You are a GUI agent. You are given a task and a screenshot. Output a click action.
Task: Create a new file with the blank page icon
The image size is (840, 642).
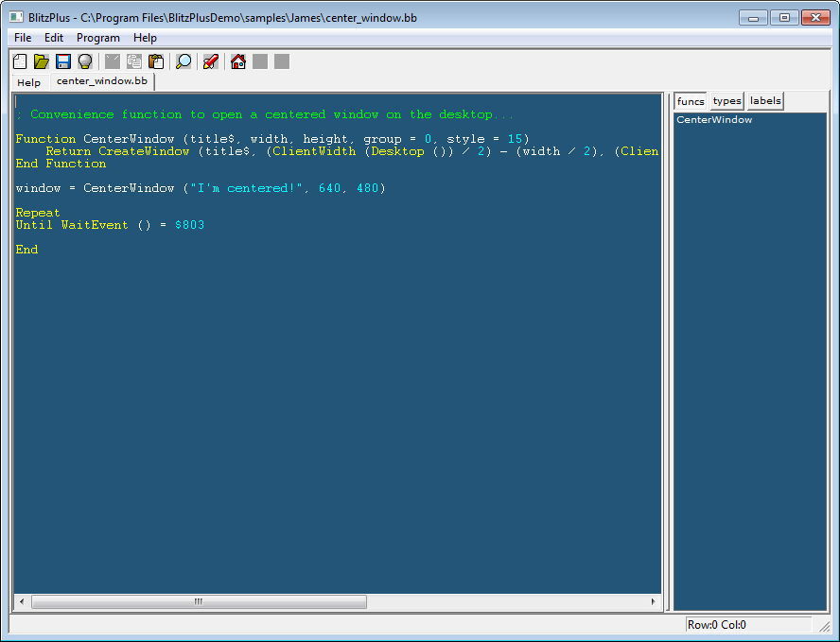click(x=20, y=61)
